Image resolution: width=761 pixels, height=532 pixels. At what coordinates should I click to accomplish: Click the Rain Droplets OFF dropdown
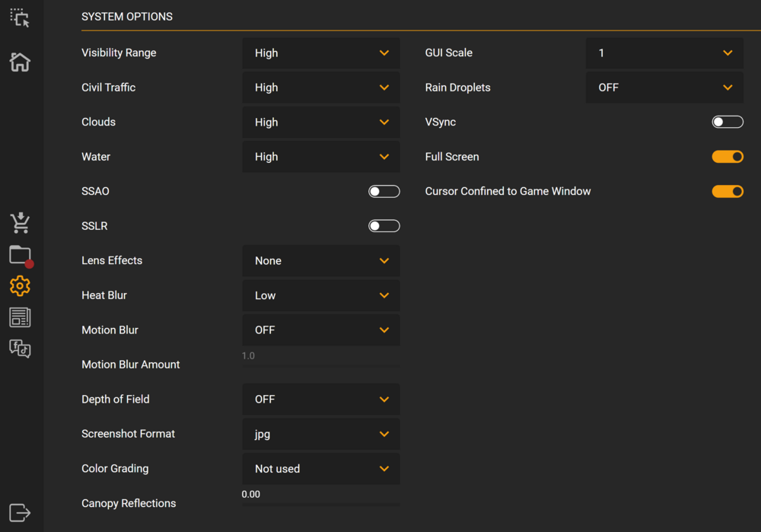coord(664,88)
